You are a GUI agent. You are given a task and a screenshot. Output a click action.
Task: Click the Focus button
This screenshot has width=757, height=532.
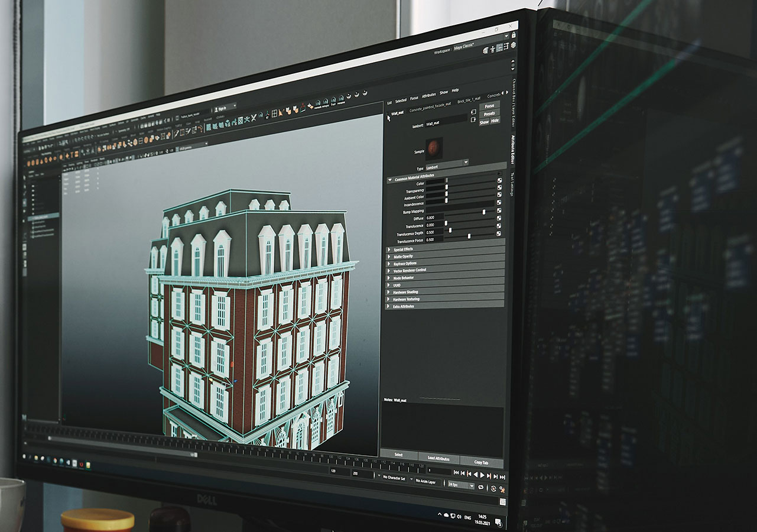489,106
